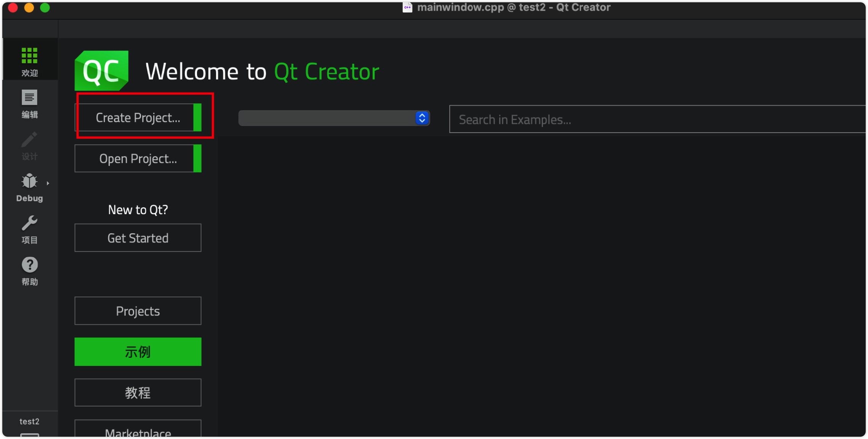Screen dimensions: 868x439
Task: Click Open Project button
Action: 138,159
